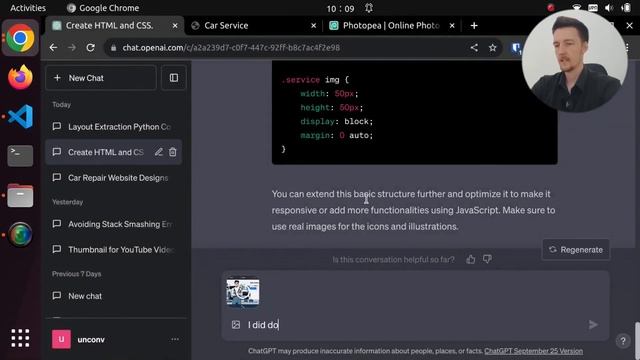
Task: Reload the current page
Action: coord(90,48)
